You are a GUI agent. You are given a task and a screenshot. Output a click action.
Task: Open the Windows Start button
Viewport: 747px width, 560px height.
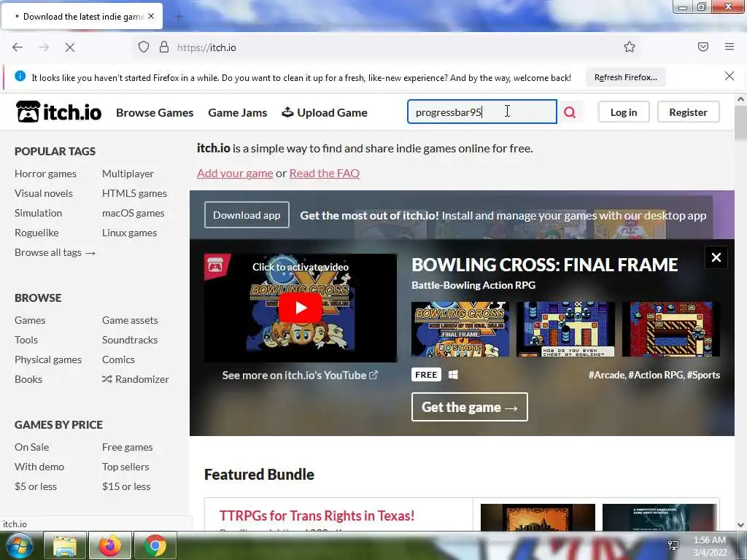[x=20, y=545]
